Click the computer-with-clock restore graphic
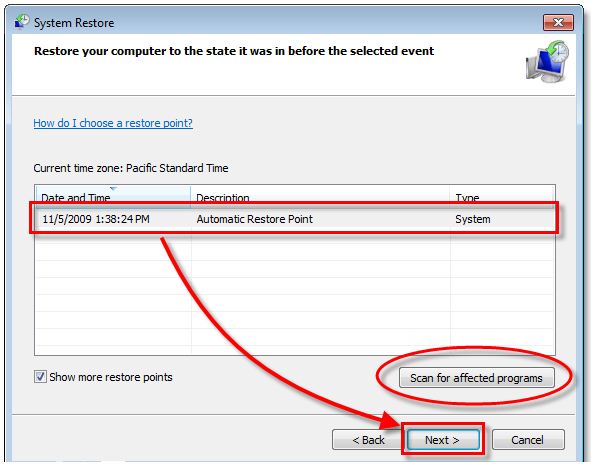 pos(547,61)
